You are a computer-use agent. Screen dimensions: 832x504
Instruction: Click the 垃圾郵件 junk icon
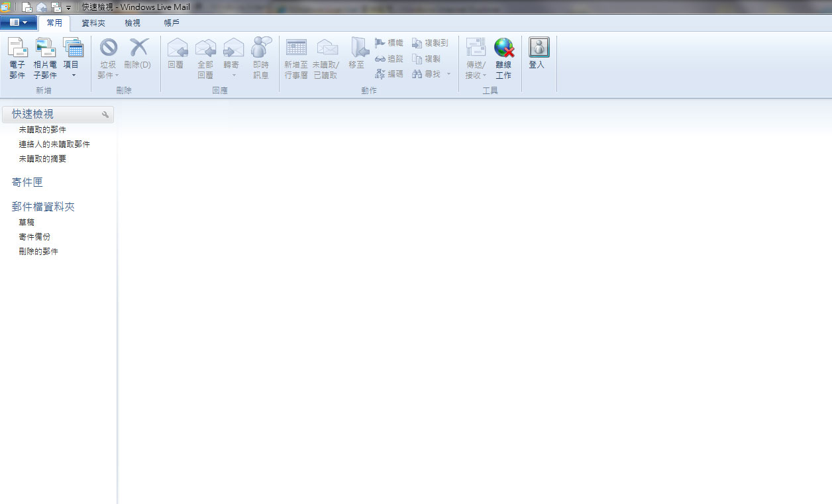pyautogui.click(x=108, y=48)
